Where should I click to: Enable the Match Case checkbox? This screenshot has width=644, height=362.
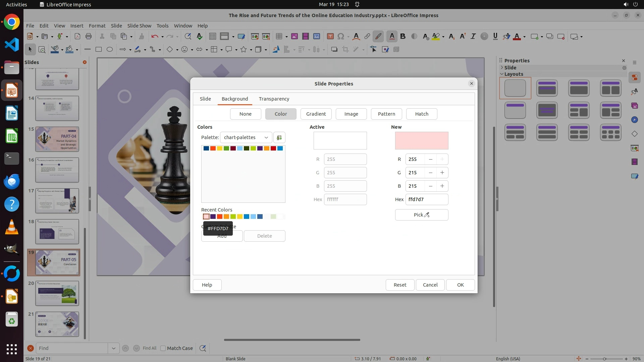(163, 348)
